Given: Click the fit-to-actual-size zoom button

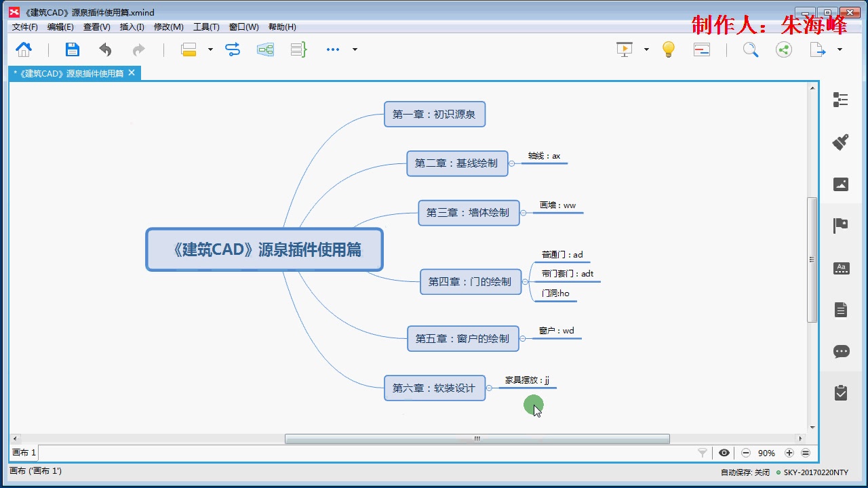Looking at the screenshot, I should point(806,453).
